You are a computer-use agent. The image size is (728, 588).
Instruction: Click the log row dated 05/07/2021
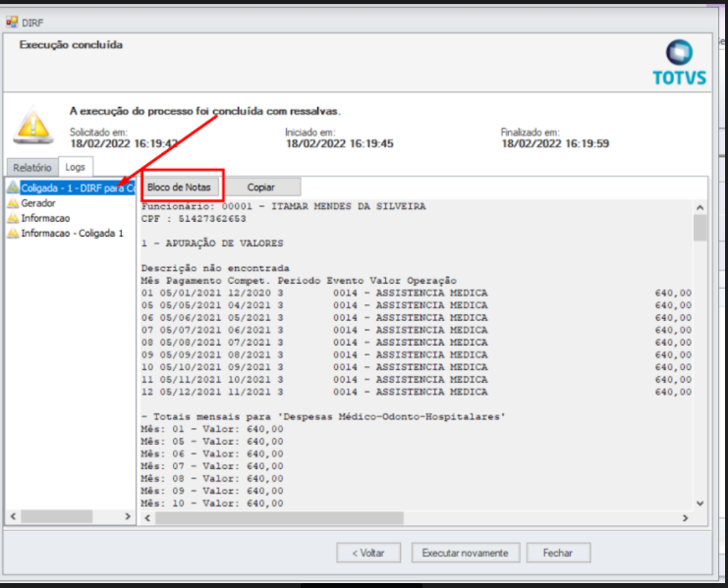(x=417, y=330)
